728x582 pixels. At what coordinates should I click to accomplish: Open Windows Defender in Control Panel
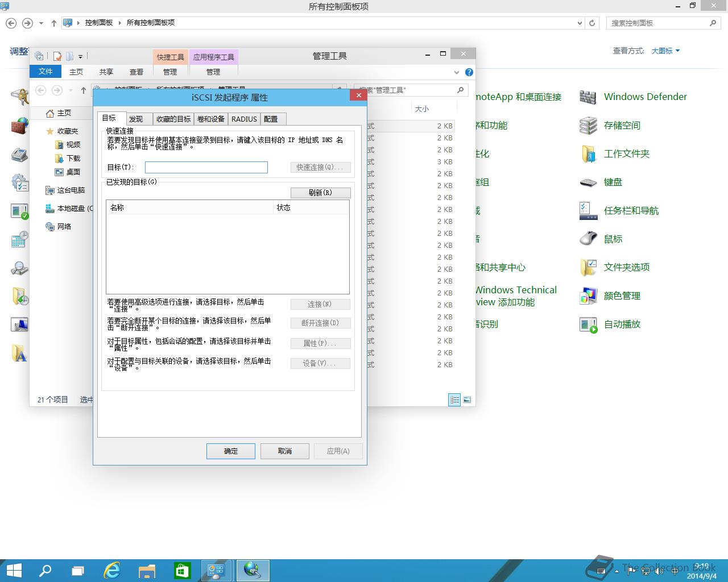tap(633, 97)
